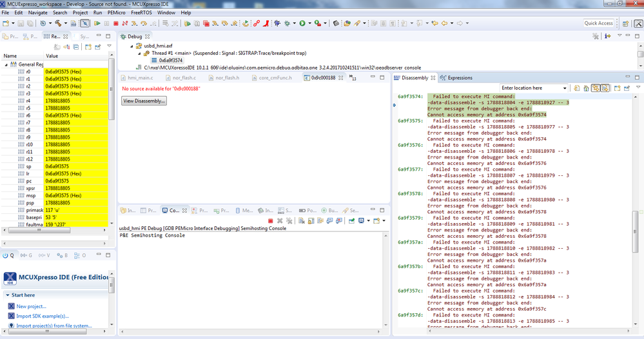Click the Pin Console icon
644x339 pixels.
coord(351,221)
